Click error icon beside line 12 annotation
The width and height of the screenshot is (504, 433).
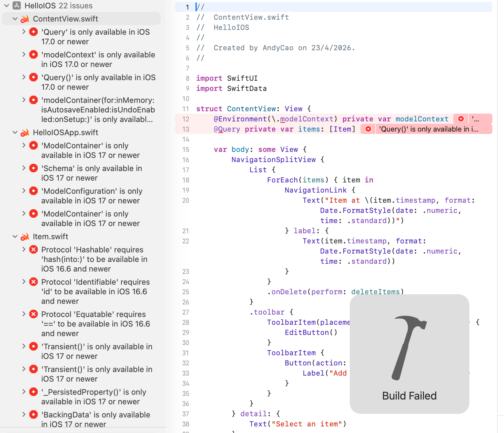click(461, 119)
